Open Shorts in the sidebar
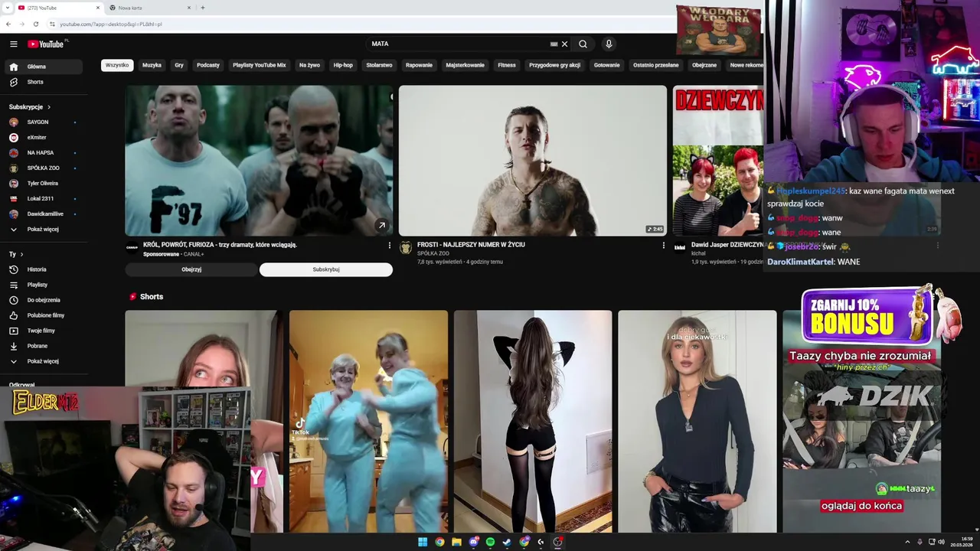Image resolution: width=980 pixels, height=551 pixels. tap(43, 82)
